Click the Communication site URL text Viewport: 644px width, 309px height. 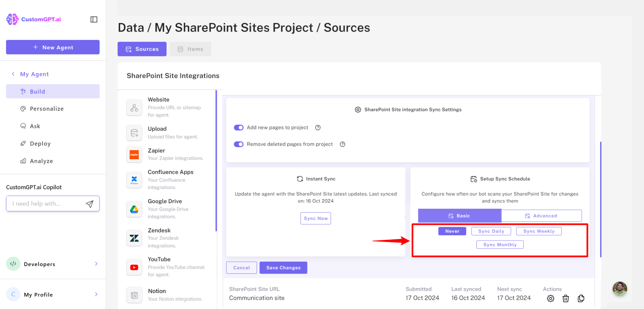pos(257,298)
